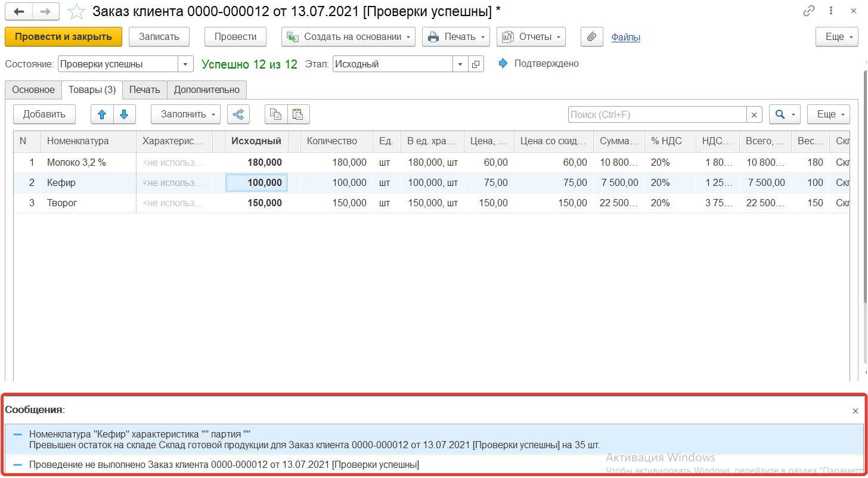The width and height of the screenshot is (868, 478).
Task: Click the split row icon button
Action: [238, 114]
